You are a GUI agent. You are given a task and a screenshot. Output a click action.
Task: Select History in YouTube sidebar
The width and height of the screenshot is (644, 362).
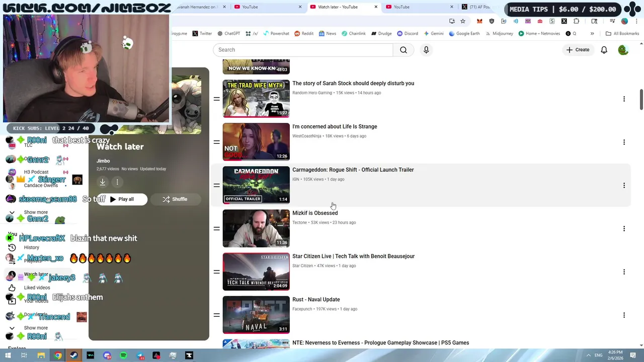tap(31, 247)
